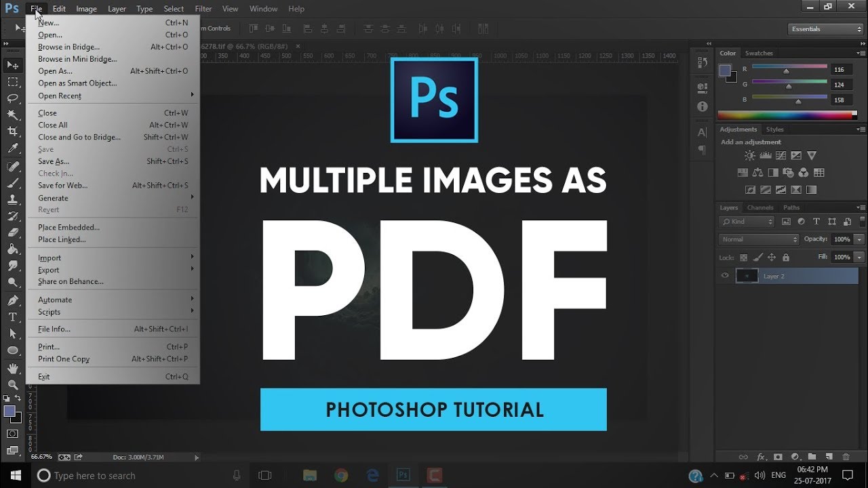Expand the Scripts submenu

(x=114, y=312)
